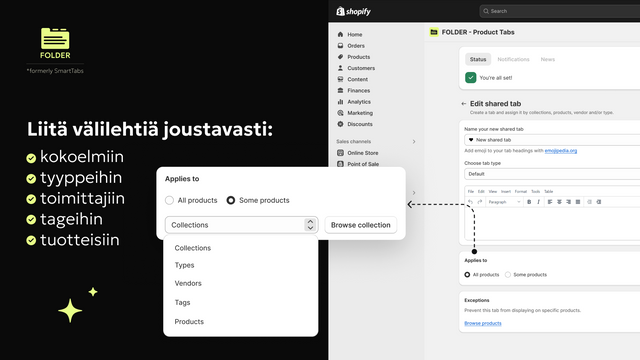Open the editor Table menu

click(x=549, y=191)
